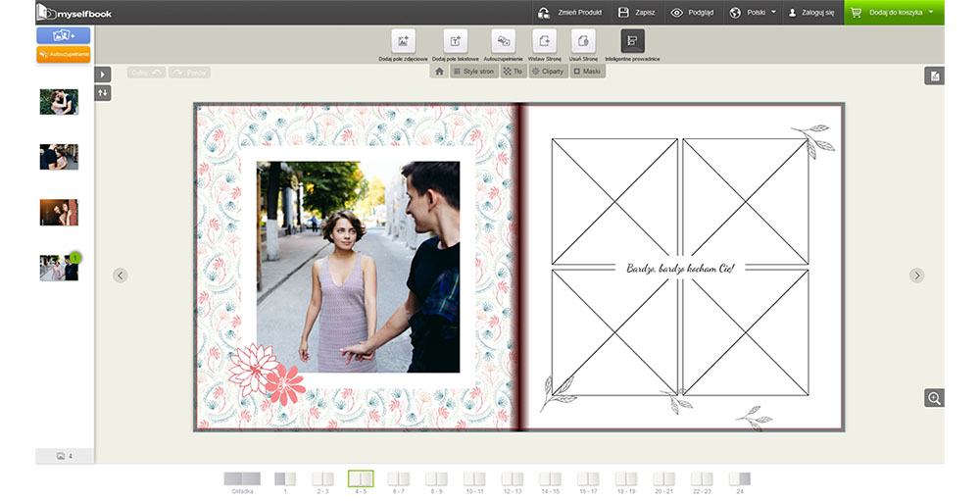980x501 pixels.
Task: Click the home icon in sub-toolbar
Action: pyautogui.click(x=439, y=72)
